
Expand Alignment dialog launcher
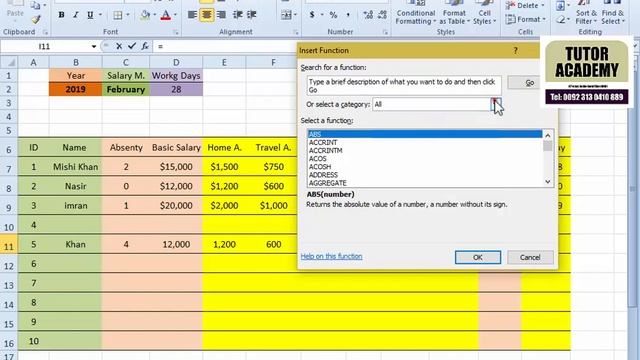click(296, 32)
